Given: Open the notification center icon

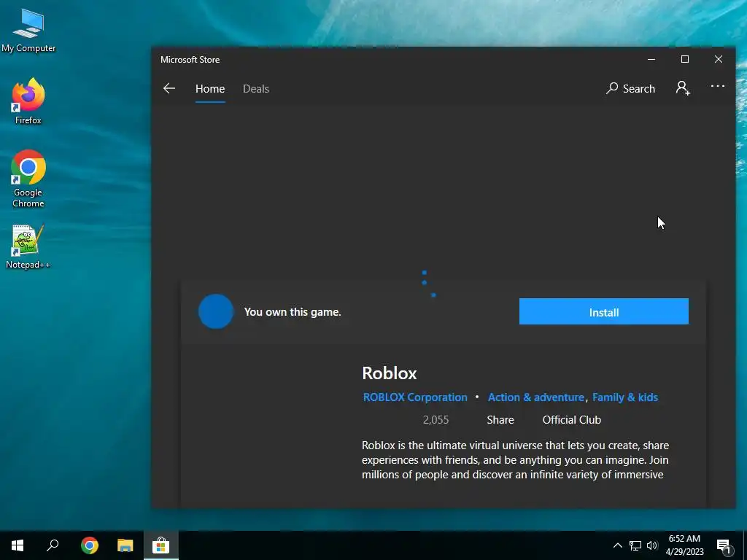Looking at the screenshot, I should pos(724,545).
